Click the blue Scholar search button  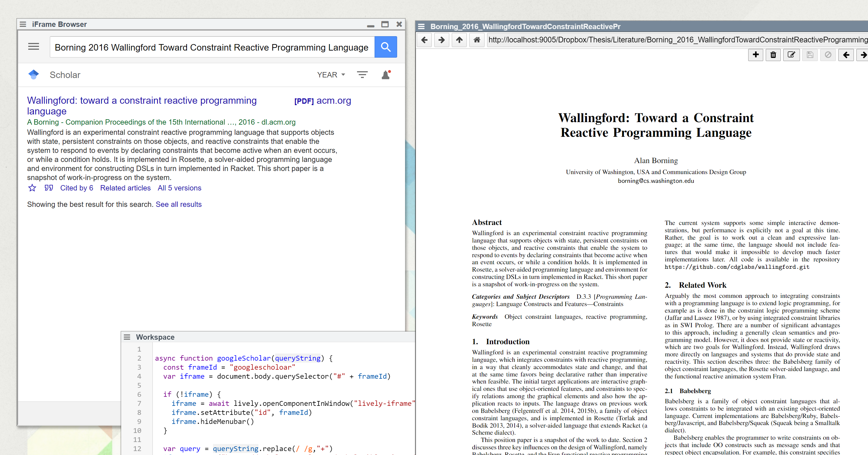click(x=386, y=47)
